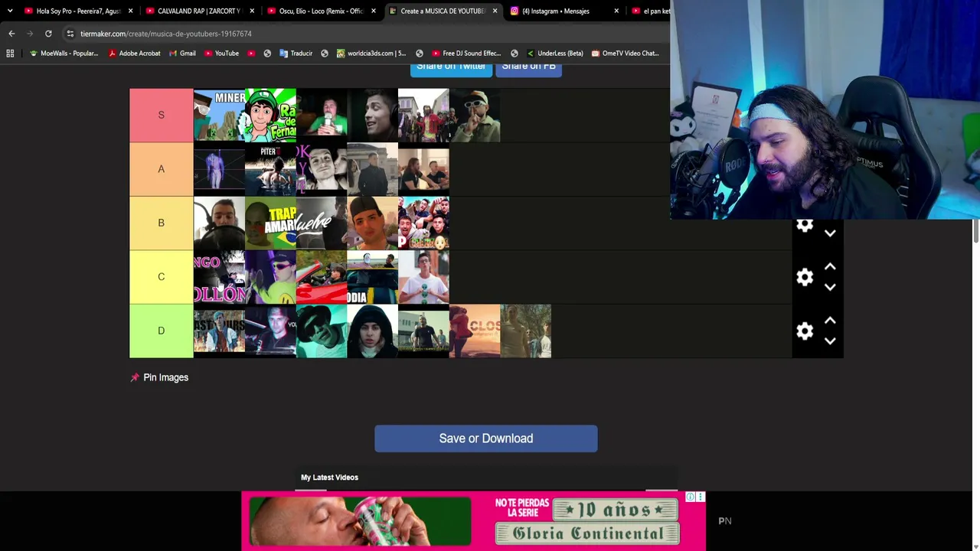Select the CLOS sunset thumbnail in D tier
Viewport: 980px width, 551px height.
(x=475, y=331)
